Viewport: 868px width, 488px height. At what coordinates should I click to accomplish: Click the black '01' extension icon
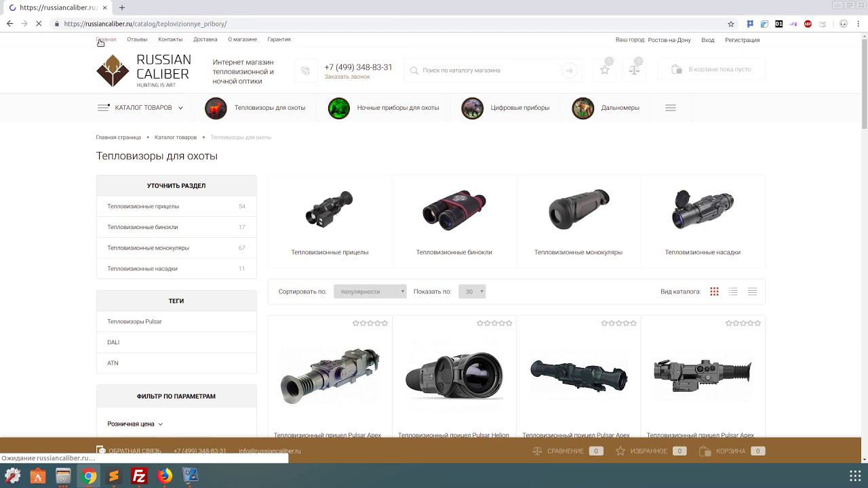[778, 24]
